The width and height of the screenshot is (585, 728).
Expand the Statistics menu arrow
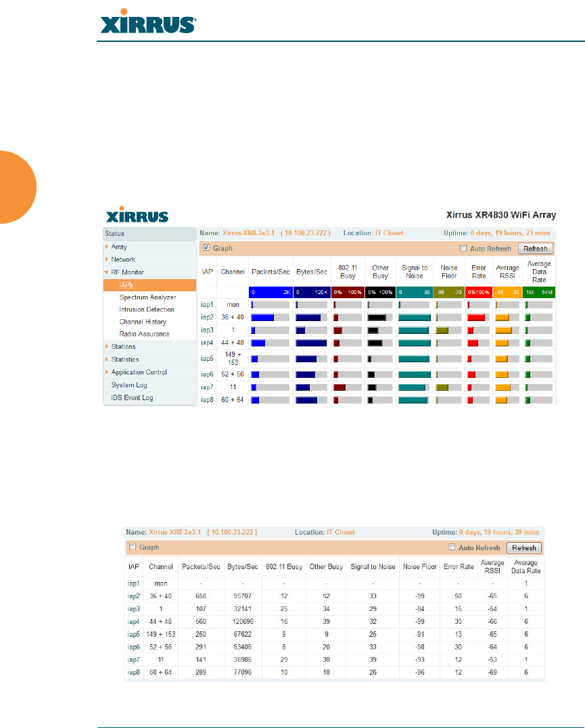click(107, 359)
